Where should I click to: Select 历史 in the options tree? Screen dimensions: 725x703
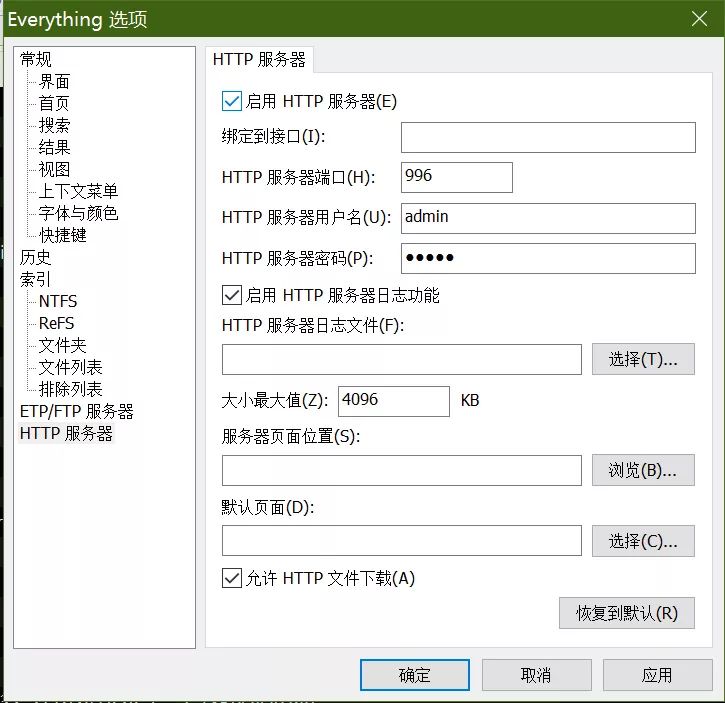point(36,257)
